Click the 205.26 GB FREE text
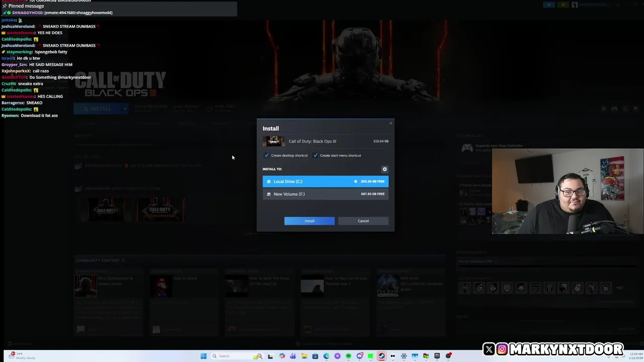This screenshot has width=644, height=362. [372, 182]
